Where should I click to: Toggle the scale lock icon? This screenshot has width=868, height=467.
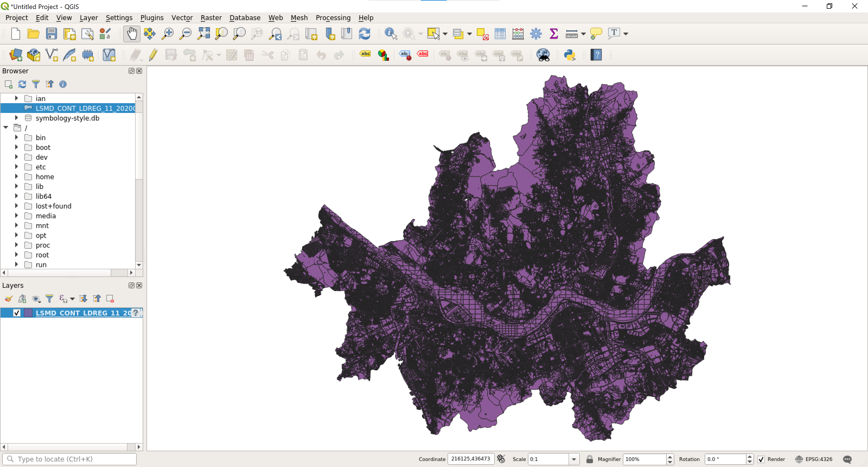(x=589, y=459)
